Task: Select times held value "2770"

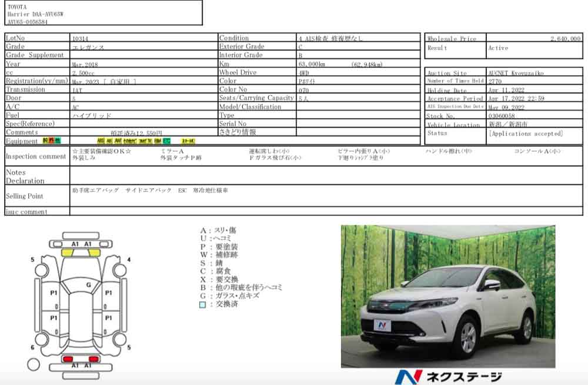Action: coord(495,81)
